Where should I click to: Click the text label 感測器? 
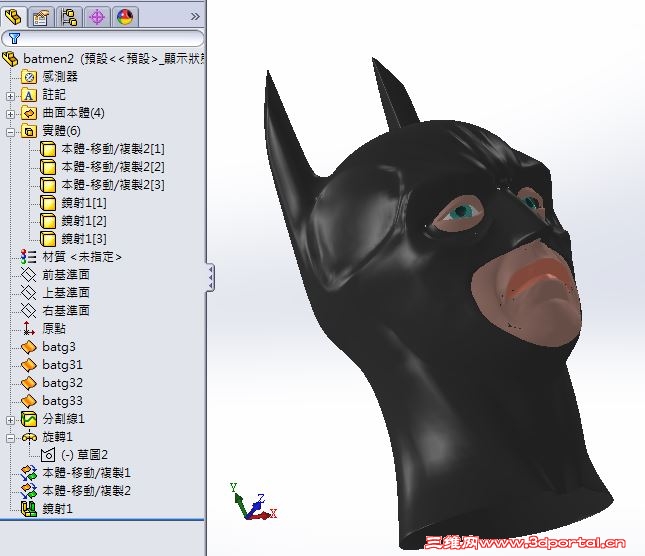[x=60, y=77]
